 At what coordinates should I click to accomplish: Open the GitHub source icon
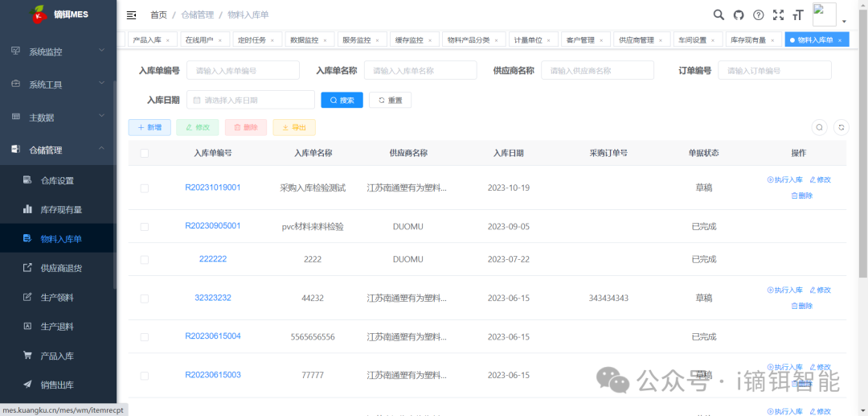point(739,14)
